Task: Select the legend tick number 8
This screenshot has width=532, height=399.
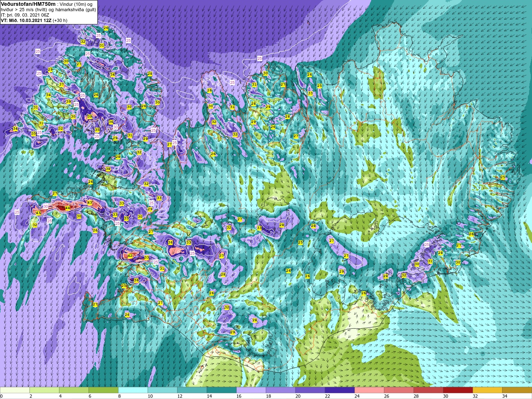Action: 120,396
